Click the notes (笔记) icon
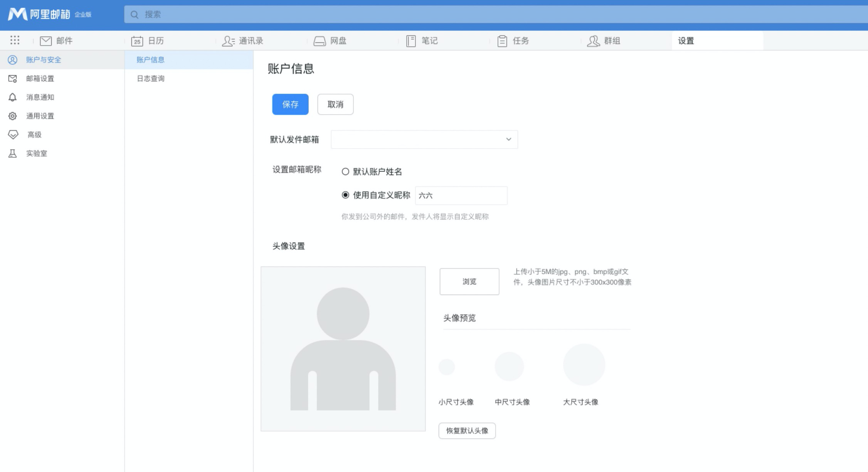The image size is (868, 472). point(411,41)
